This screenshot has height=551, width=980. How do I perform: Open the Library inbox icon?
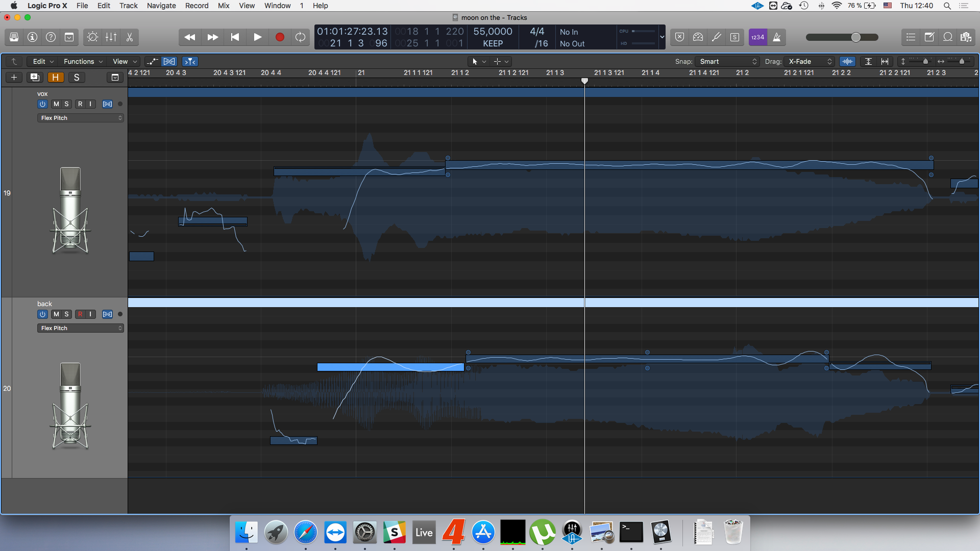(x=14, y=37)
